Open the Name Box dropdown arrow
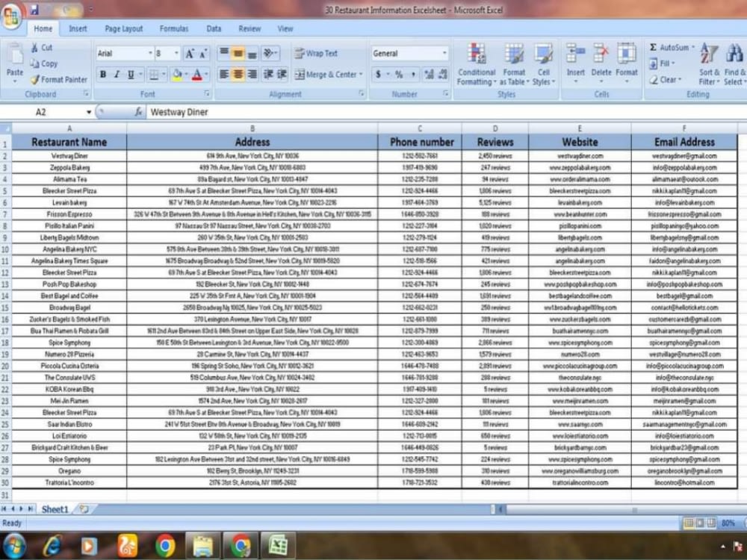 89,112
